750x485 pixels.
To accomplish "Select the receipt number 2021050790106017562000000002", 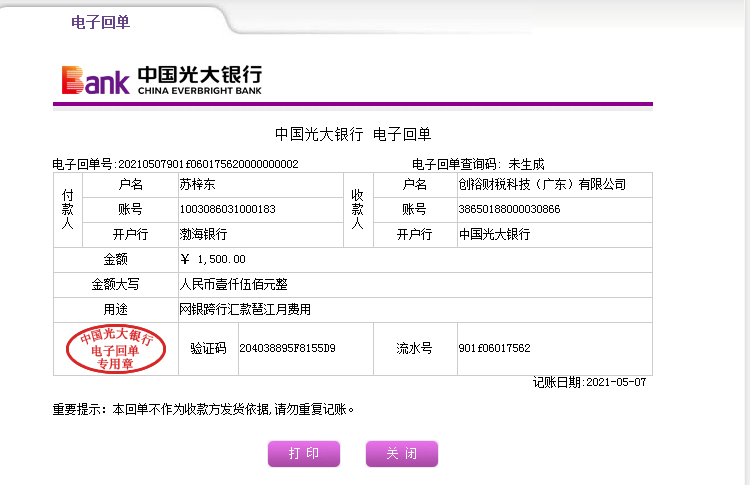I will point(208,164).
